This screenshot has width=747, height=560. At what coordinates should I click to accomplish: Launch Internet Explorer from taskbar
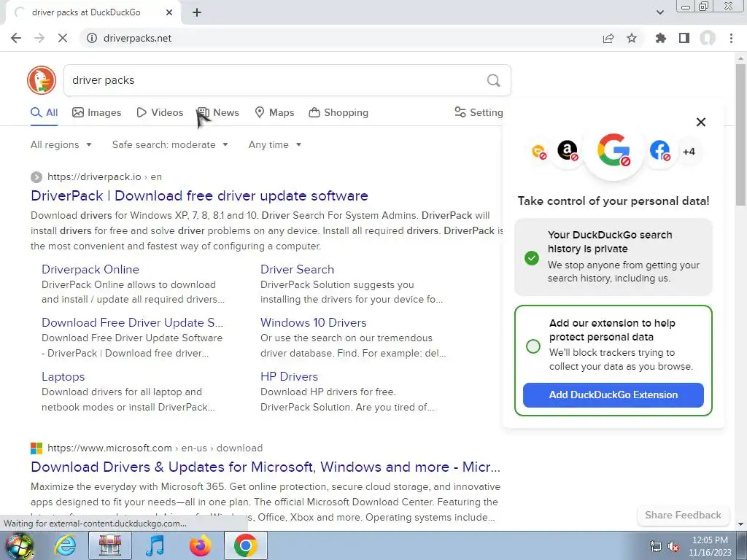coord(65,545)
